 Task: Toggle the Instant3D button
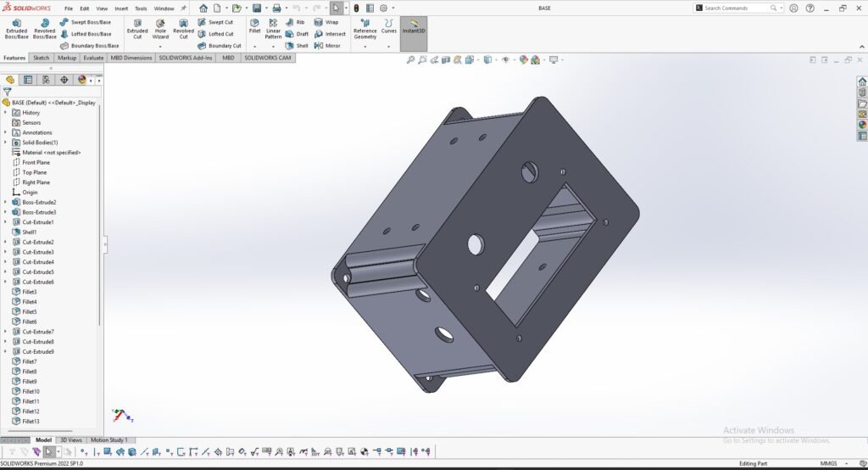pyautogui.click(x=414, y=28)
